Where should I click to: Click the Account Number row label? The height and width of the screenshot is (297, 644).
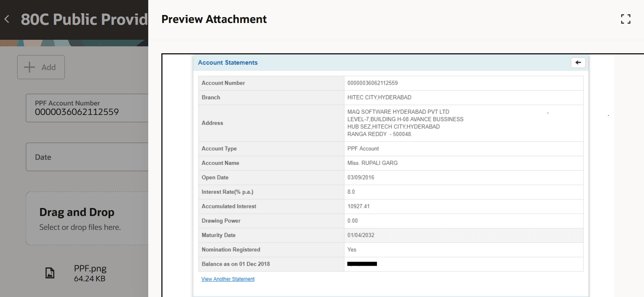(x=223, y=83)
